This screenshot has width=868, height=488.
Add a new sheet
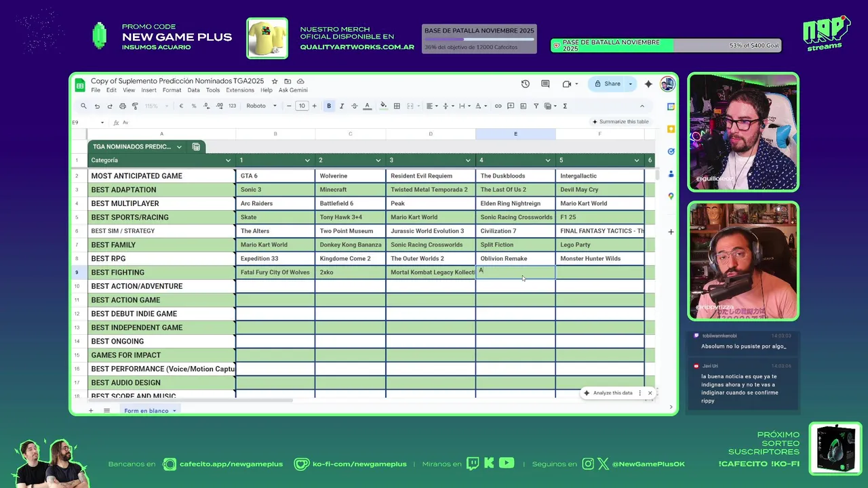pos(91,411)
